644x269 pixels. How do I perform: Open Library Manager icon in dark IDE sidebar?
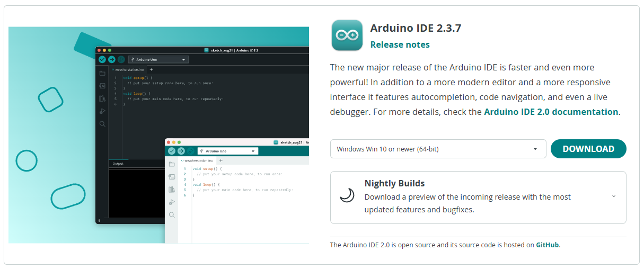(x=102, y=98)
